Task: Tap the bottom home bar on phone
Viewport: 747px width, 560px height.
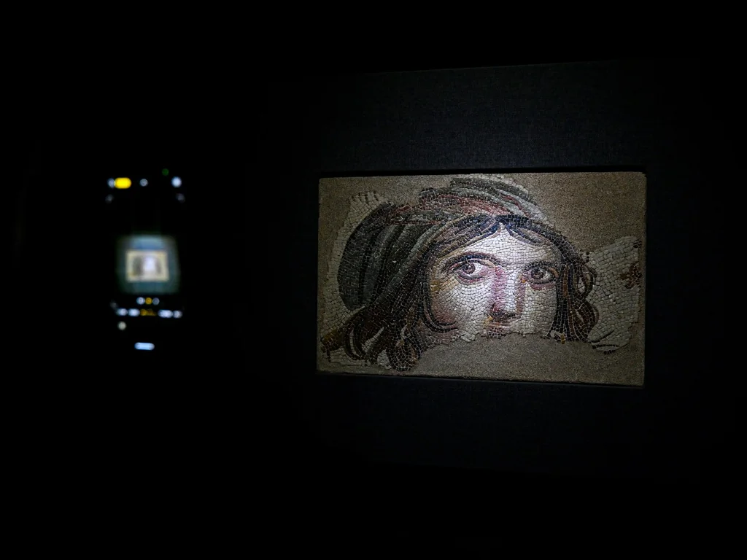Action: (x=144, y=346)
